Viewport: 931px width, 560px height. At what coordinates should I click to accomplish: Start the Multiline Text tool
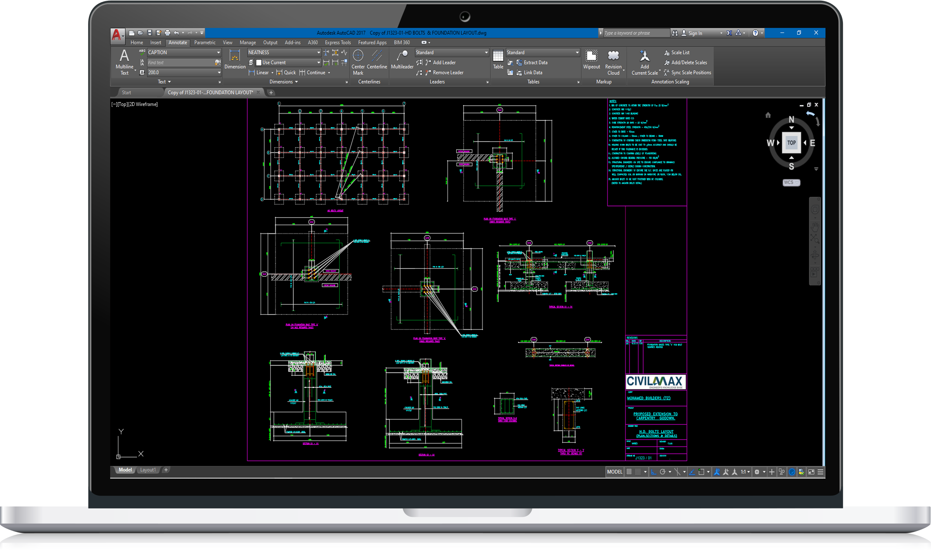click(x=124, y=62)
